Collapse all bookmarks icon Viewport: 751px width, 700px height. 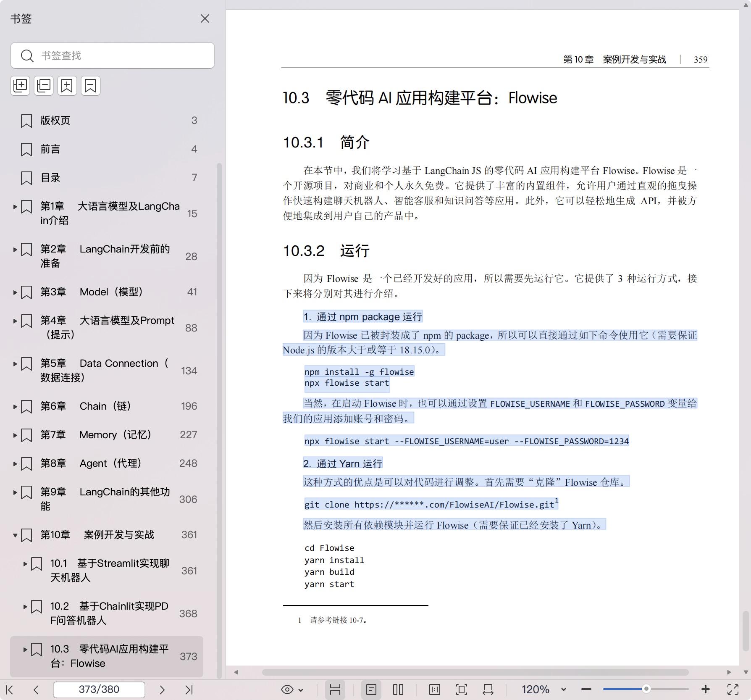44,86
